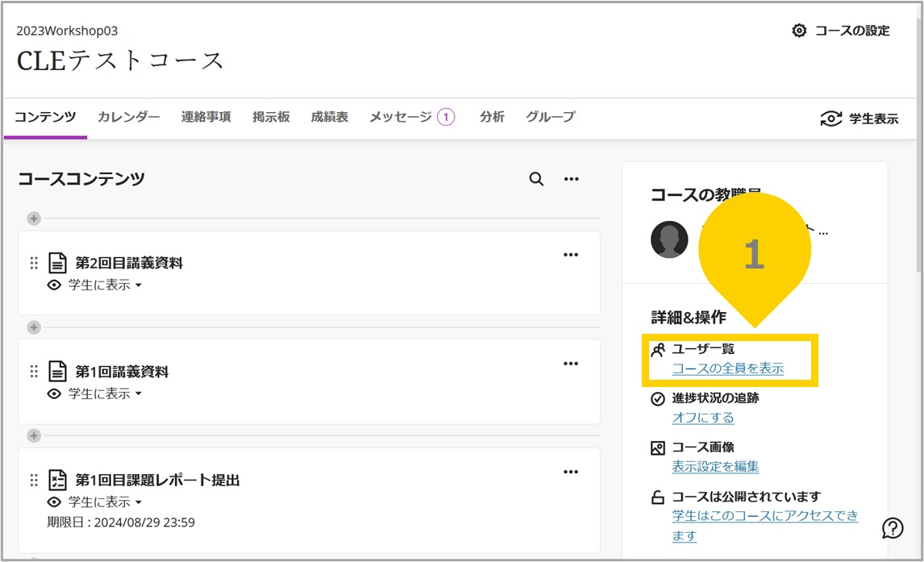
Task: Click the 進捗状況の追跡 checkmark icon
Action: click(x=658, y=399)
